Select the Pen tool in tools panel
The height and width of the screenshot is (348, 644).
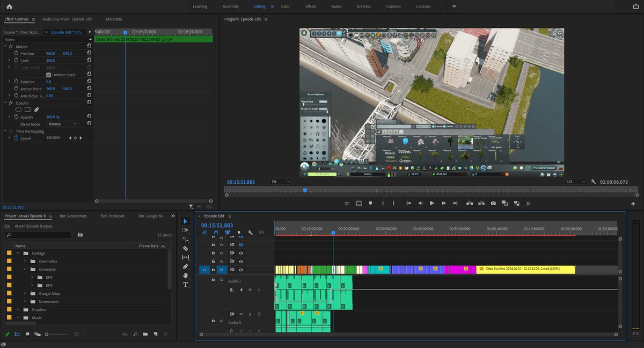point(186,266)
